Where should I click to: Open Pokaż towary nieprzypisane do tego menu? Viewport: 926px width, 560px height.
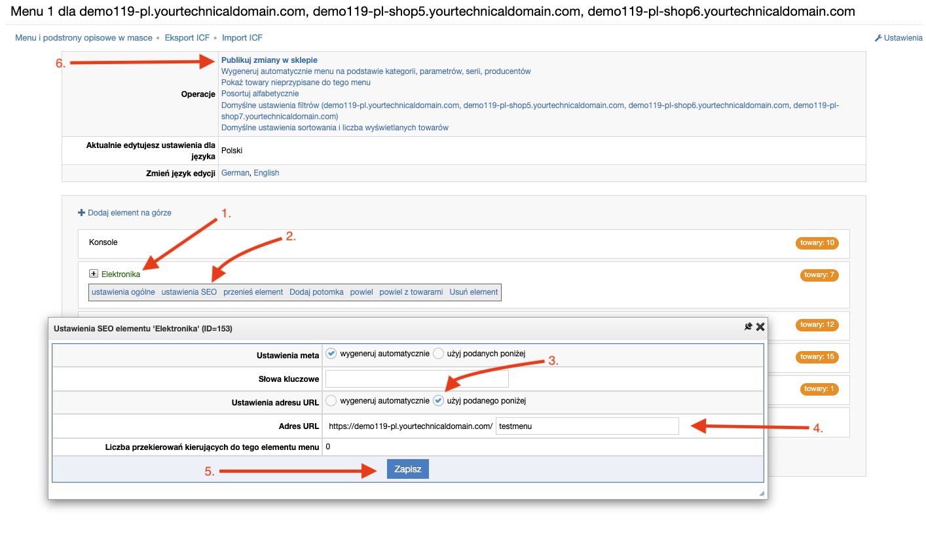[296, 83]
